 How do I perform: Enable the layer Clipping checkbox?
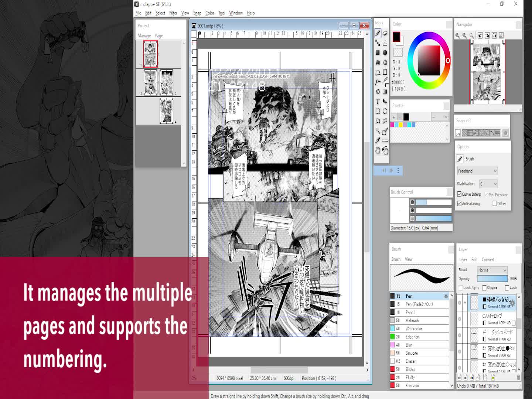484,288
